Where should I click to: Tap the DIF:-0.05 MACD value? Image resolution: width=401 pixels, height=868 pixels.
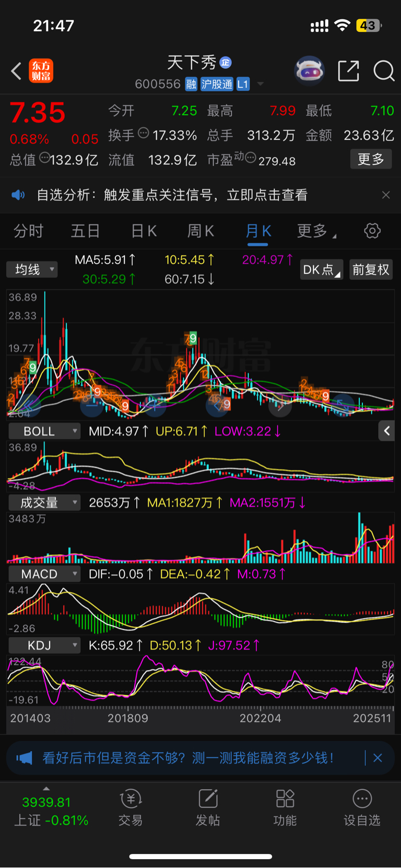[x=121, y=574]
